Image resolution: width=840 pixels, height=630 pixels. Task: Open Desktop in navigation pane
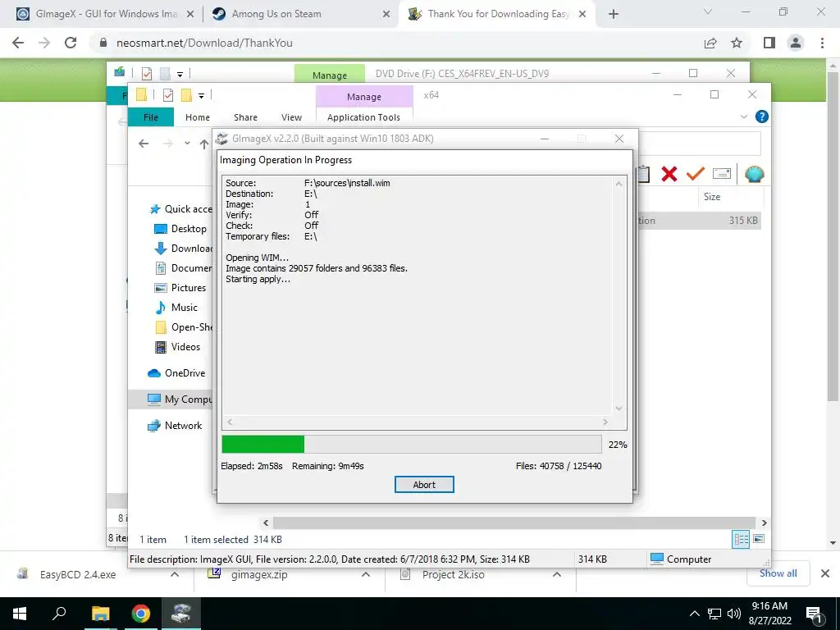[x=181, y=229]
